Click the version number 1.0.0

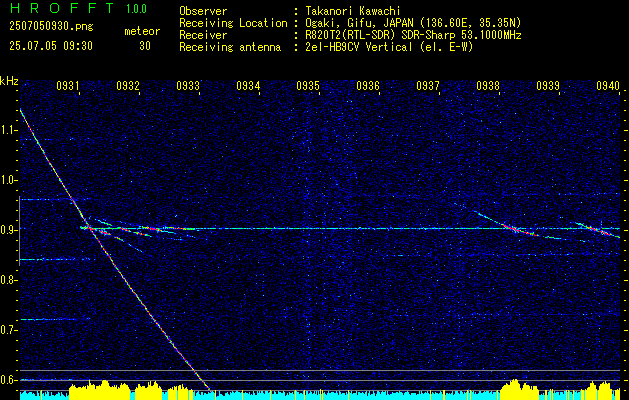[x=136, y=9]
